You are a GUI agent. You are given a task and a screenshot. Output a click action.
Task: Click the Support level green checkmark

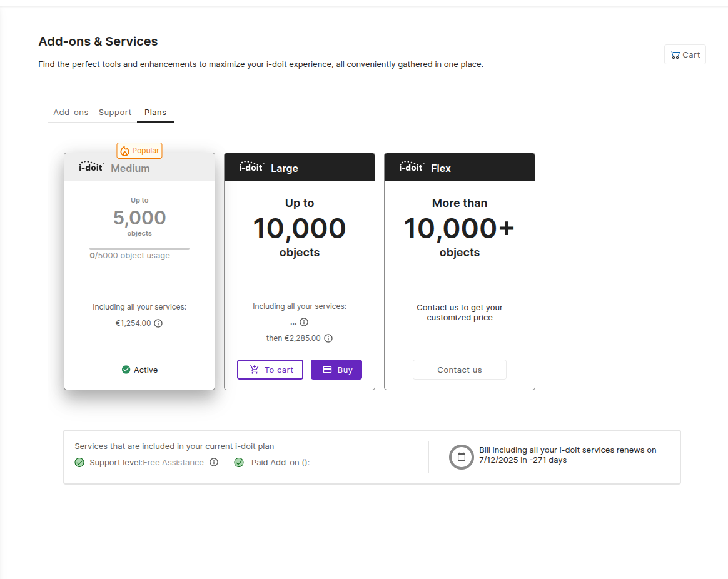point(79,463)
